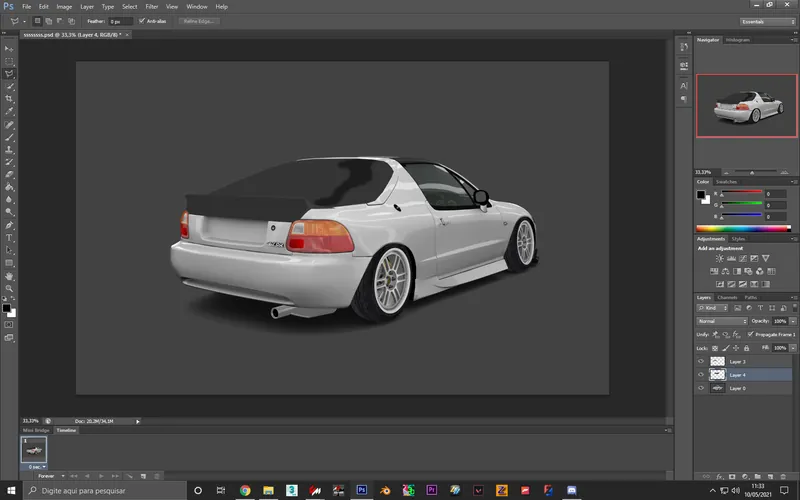Open the layer filter Kind dropdown

(713, 308)
